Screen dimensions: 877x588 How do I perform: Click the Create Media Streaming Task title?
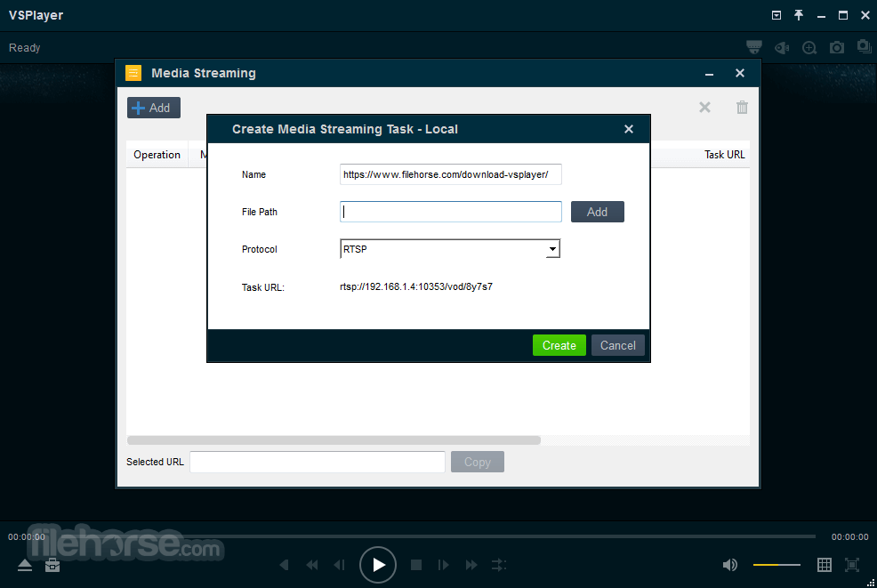click(345, 129)
